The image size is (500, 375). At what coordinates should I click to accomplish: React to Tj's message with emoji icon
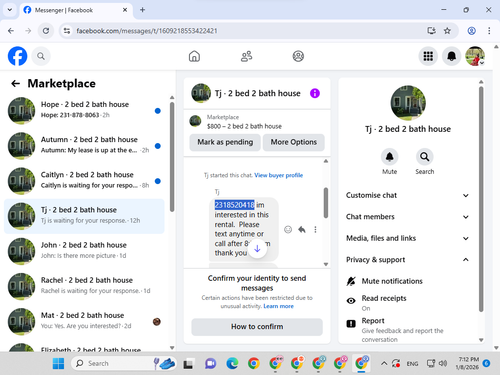pyautogui.click(x=288, y=229)
